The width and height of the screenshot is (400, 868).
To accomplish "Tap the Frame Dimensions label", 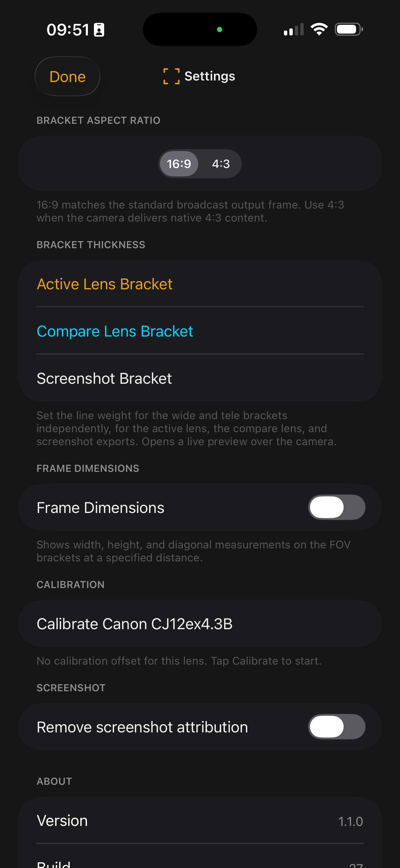I will tap(101, 508).
